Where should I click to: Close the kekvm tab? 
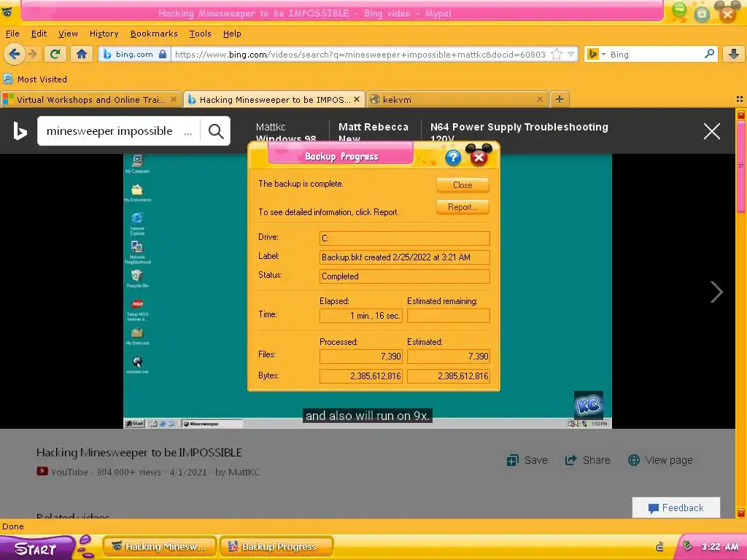tap(539, 99)
